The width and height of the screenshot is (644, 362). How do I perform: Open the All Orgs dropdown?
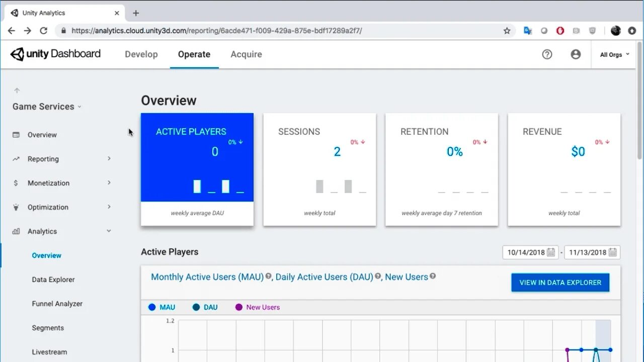click(x=615, y=54)
